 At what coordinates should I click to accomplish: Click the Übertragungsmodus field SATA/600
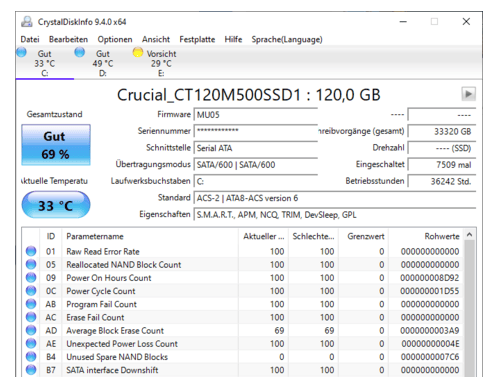[x=256, y=164]
